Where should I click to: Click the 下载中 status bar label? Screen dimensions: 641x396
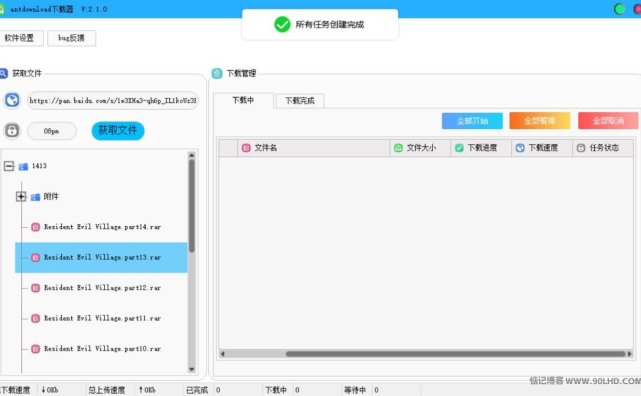coord(276,390)
